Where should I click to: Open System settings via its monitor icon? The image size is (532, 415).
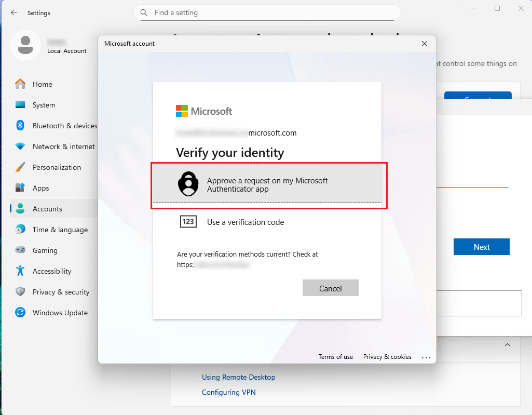(x=20, y=105)
